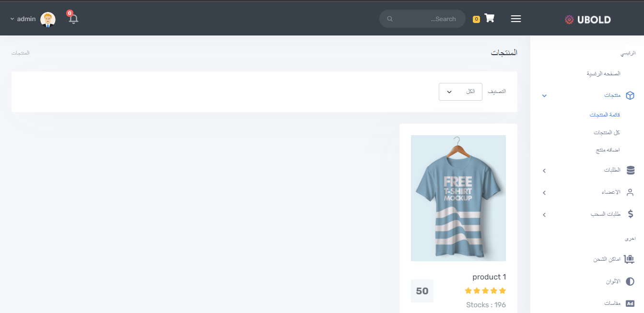
Task: Open the product 1 title link
Action: pyautogui.click(x=489, y=277)
